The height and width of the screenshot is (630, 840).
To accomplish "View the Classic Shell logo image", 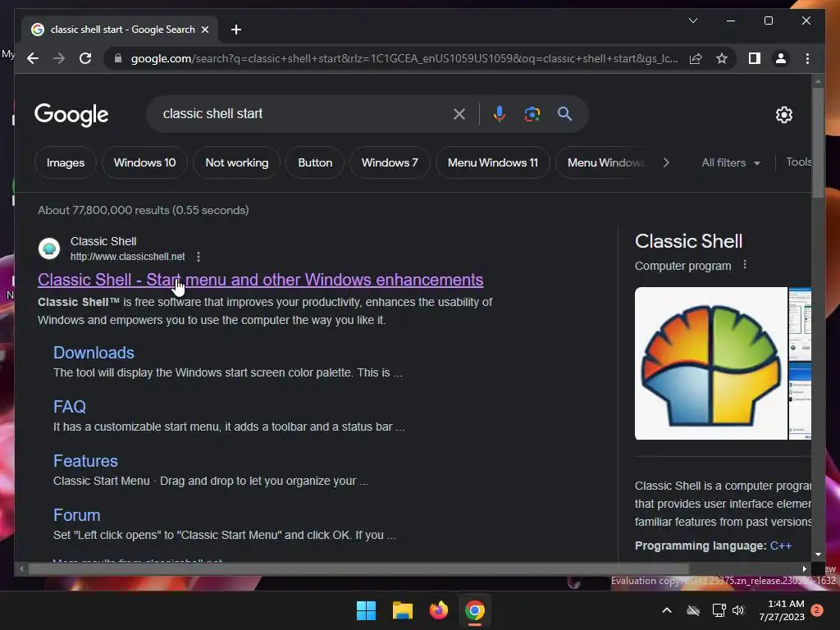I will tap(711, 363).
